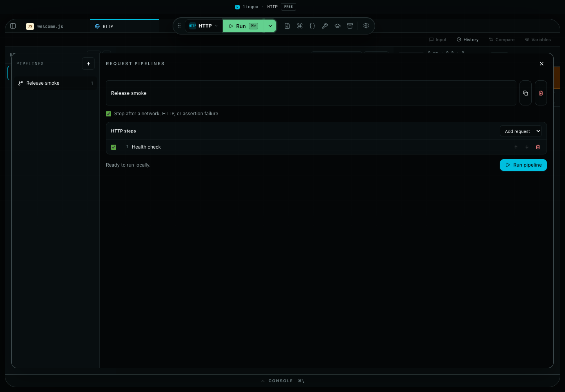Expand the Run options dropdown arrow
Image resolution: width=565 pixels, height=392 pixels.
pyautogui.click(x=270, y=26)
